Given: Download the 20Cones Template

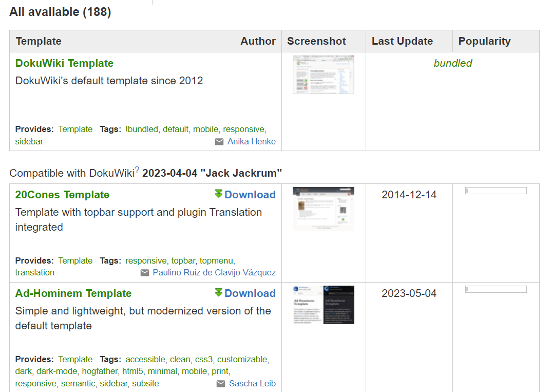Looking at the screenshot, I should [250, 195].
